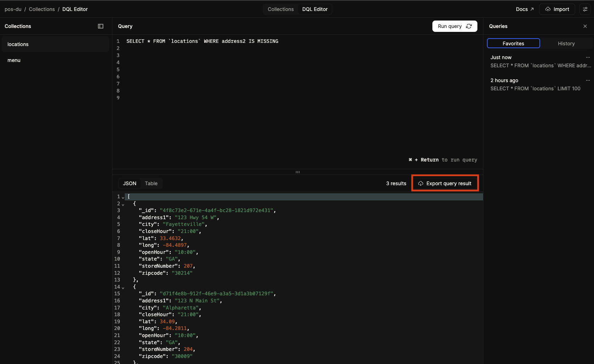The height and width of the screenshot is (364, 594).
Task: Run the query
Action: [455, 26]
